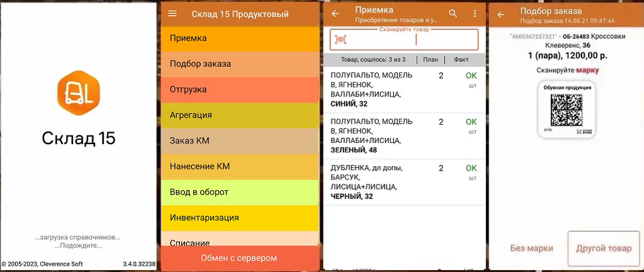The width and height of the screenshot is (644, 272).
Task: Tap the загрузка справочников loading message
Action: tap(77, 237)
